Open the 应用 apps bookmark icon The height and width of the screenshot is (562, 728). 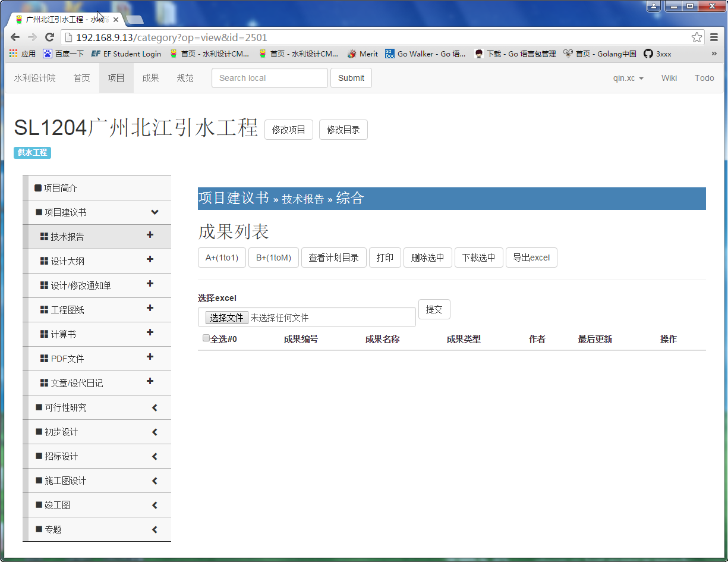[23, 54]
